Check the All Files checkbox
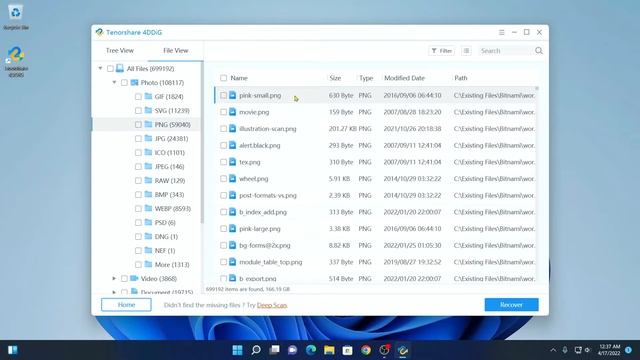This screenshot has height=360, width=640. [110, 69]
